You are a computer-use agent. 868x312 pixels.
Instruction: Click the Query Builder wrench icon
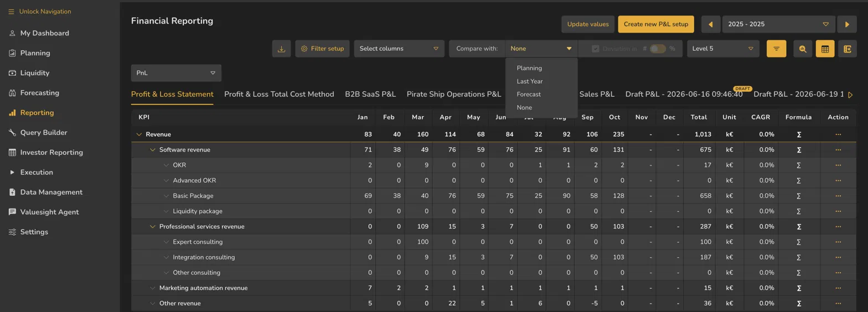point(12,133)
